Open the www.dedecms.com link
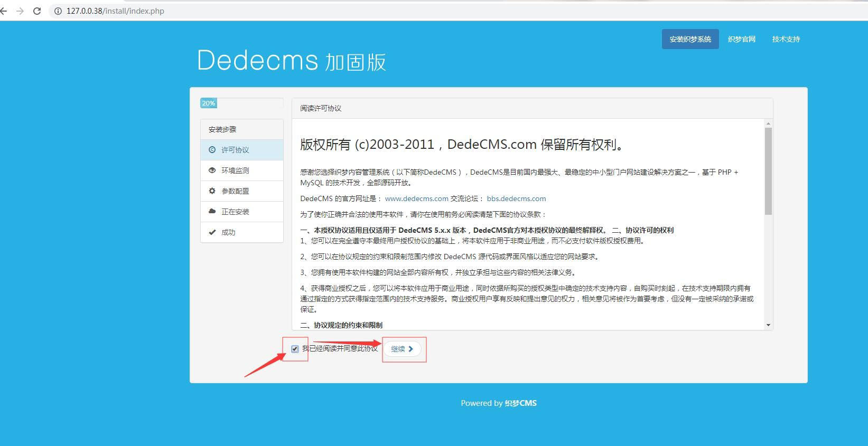The width and height of the screenshot is (868, 446). tap(416, 198)
